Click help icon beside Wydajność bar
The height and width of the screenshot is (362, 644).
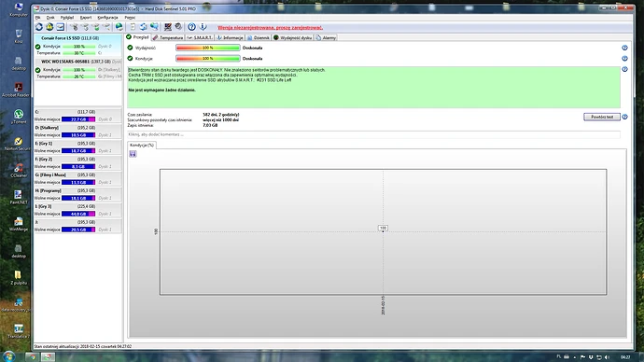(x=624, y=48)
